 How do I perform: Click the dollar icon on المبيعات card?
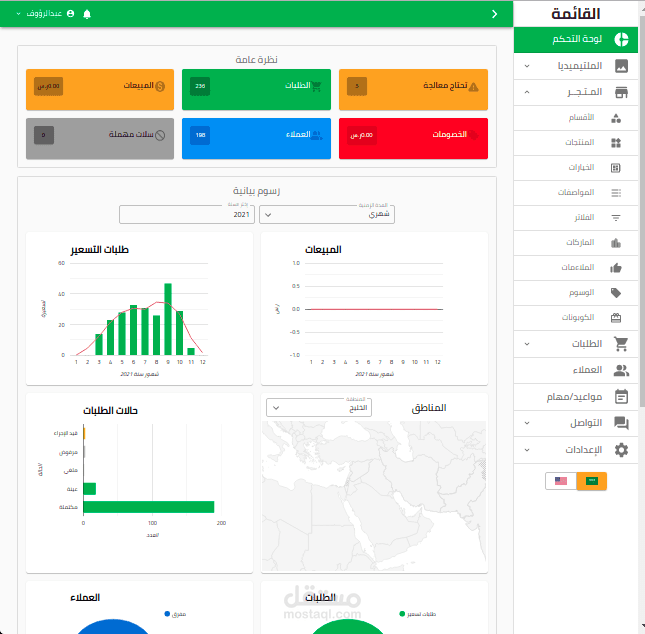click(x=160, y=86)
